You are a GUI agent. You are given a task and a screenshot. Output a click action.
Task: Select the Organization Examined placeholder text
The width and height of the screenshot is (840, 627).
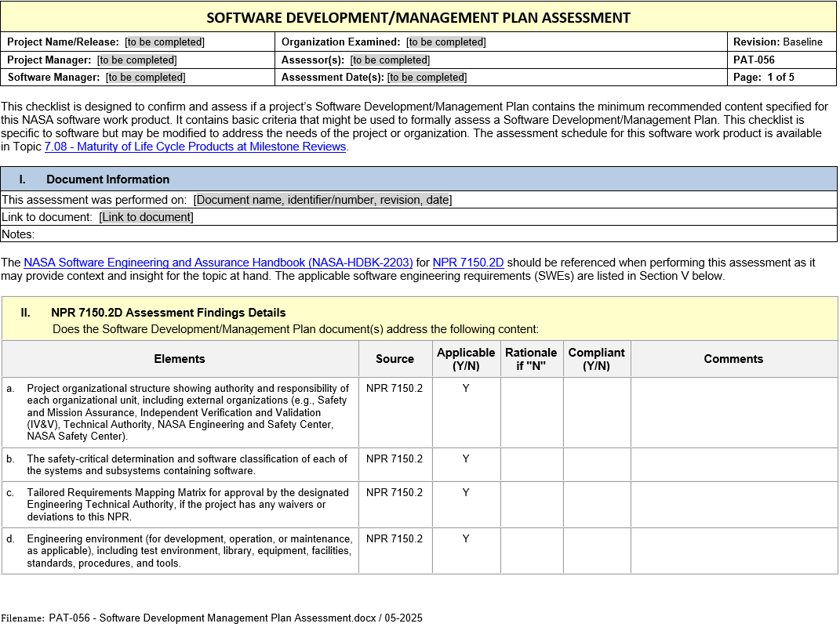pos(445,42)
